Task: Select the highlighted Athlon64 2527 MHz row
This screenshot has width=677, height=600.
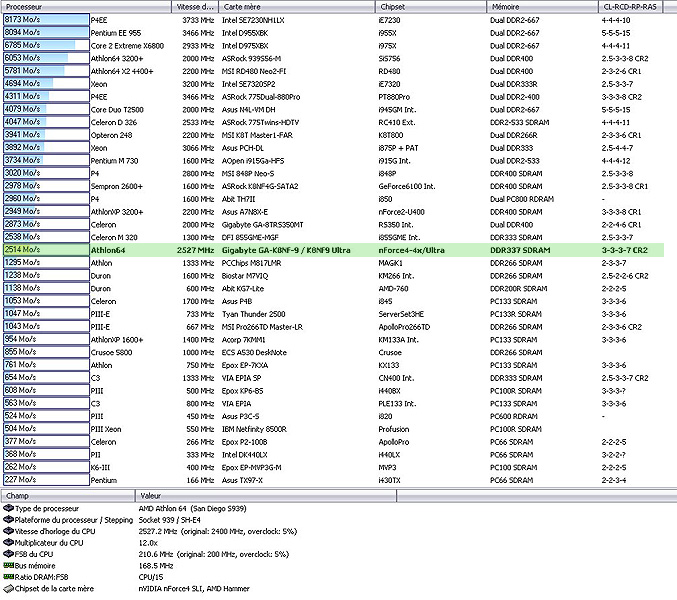Action: coord(330,250)
